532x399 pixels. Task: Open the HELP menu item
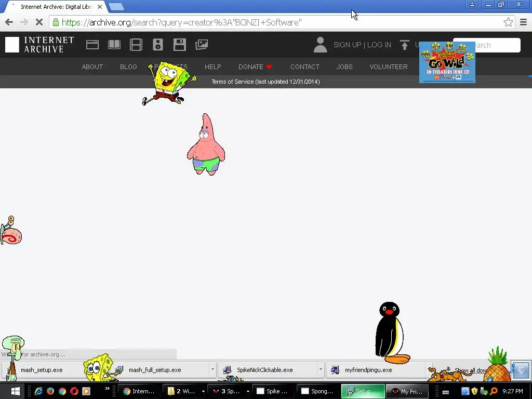tap(212, 67)
